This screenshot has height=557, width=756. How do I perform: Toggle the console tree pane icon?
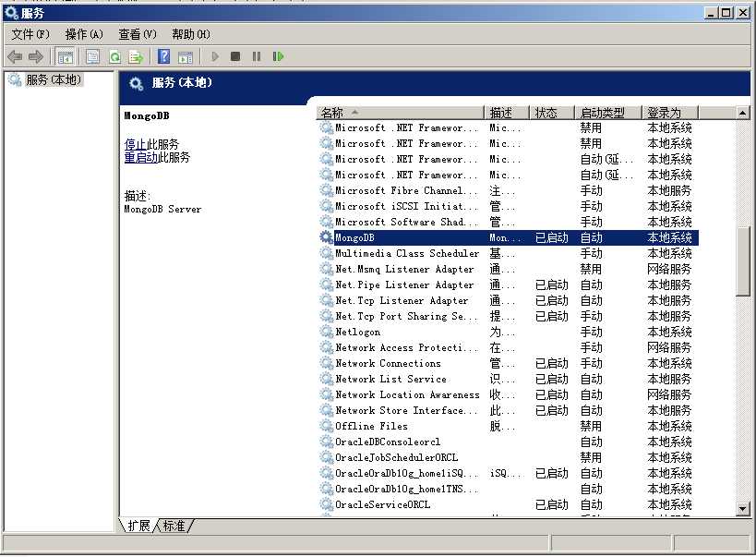(x=66, y=57)
